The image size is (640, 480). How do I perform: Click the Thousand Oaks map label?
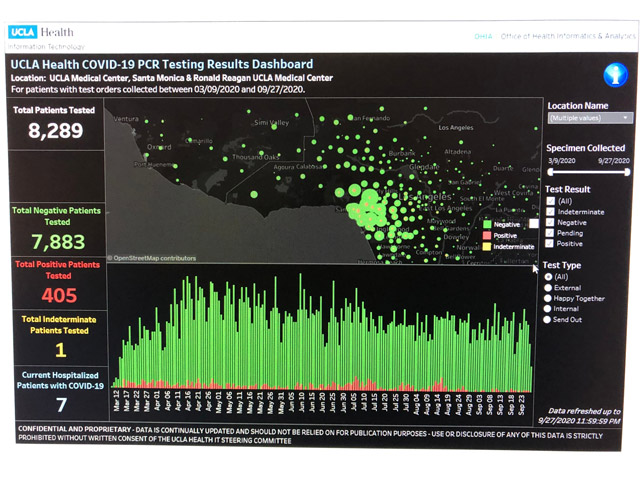coord(256,157)
